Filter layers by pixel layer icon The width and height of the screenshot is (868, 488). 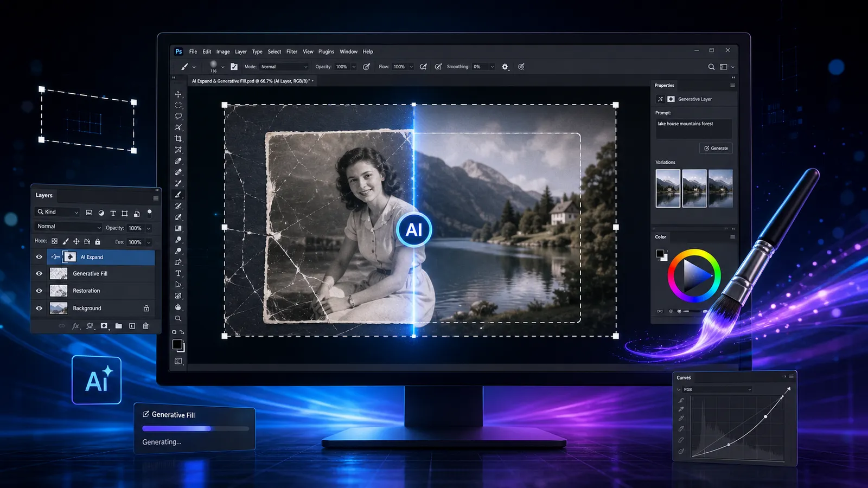[x=89, y=213]
